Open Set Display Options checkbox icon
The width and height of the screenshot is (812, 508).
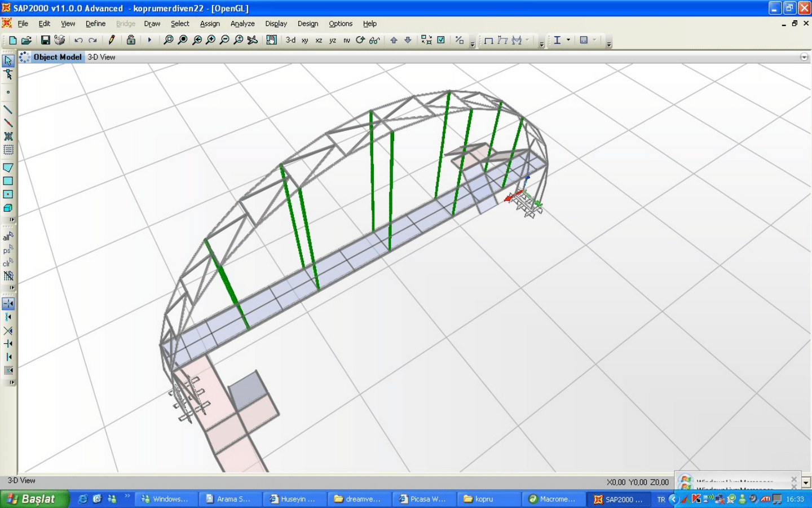point(441,40)
